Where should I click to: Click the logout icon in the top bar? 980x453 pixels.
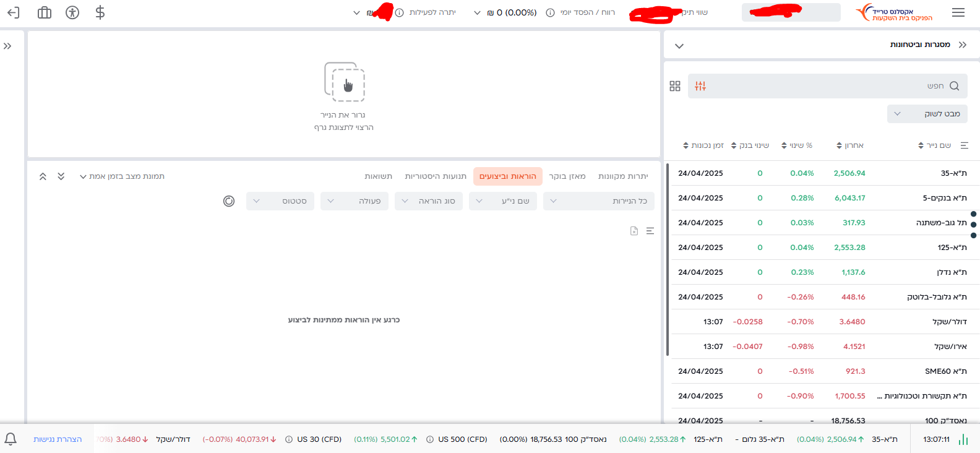pyautogui.click(x=13, y=12)
